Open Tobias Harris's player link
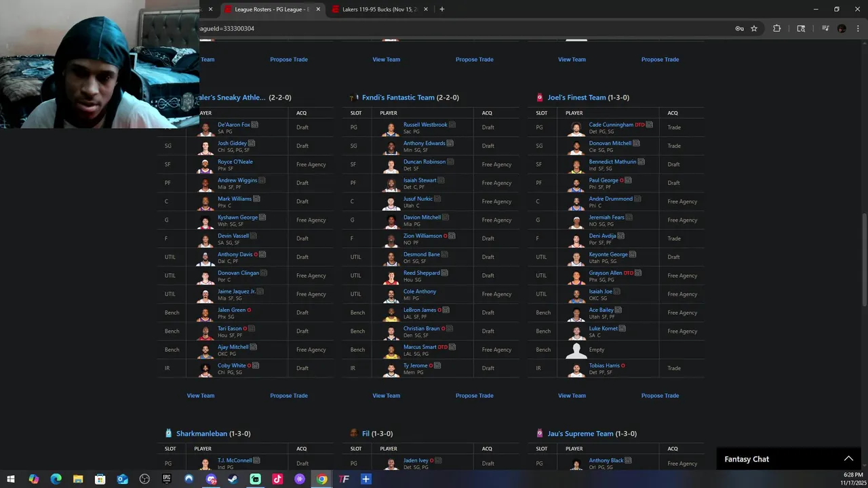 click(604, 365)
